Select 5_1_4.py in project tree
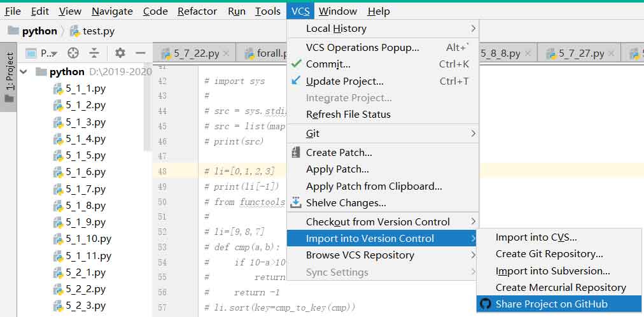The width and height of the screenshot is (644, 317). tap(80, 139)
